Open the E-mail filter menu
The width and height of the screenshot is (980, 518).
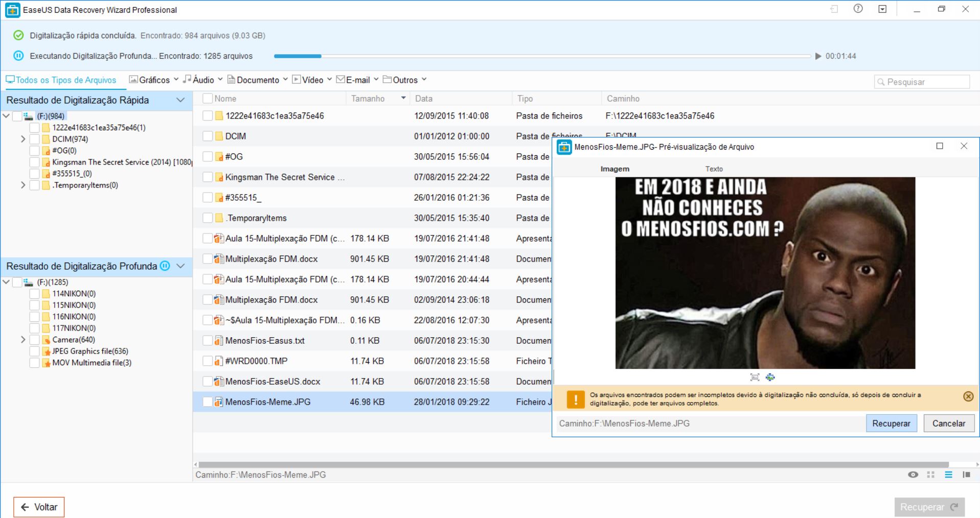tap(357, 80)
